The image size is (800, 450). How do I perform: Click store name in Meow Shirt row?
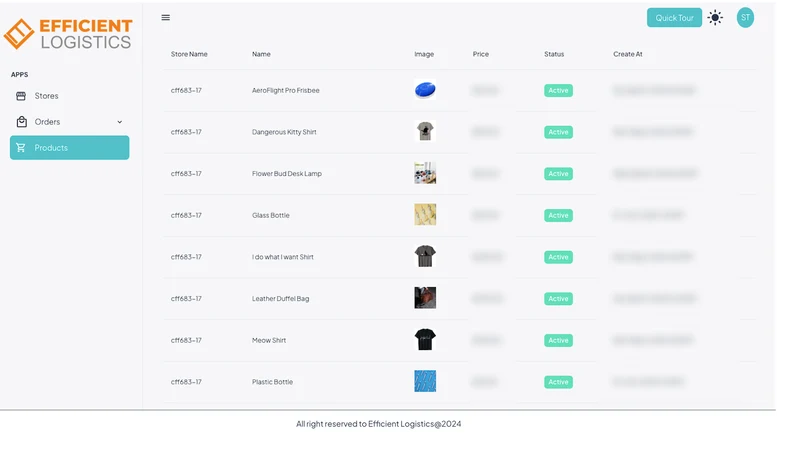click(x=186, y=340)
